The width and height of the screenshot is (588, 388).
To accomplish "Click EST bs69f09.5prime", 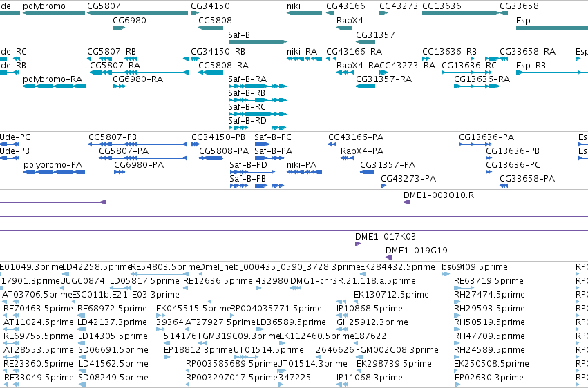I will pyautogui.click(x=475, y=267).
